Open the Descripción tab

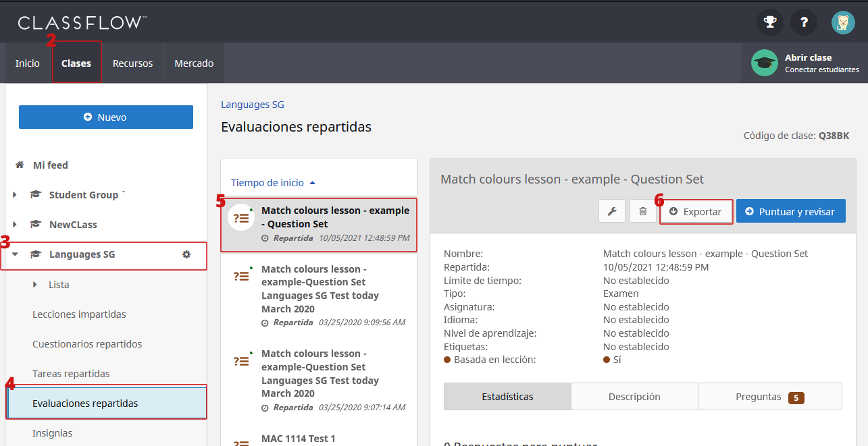pyautogui.click(x=634, y=397)
